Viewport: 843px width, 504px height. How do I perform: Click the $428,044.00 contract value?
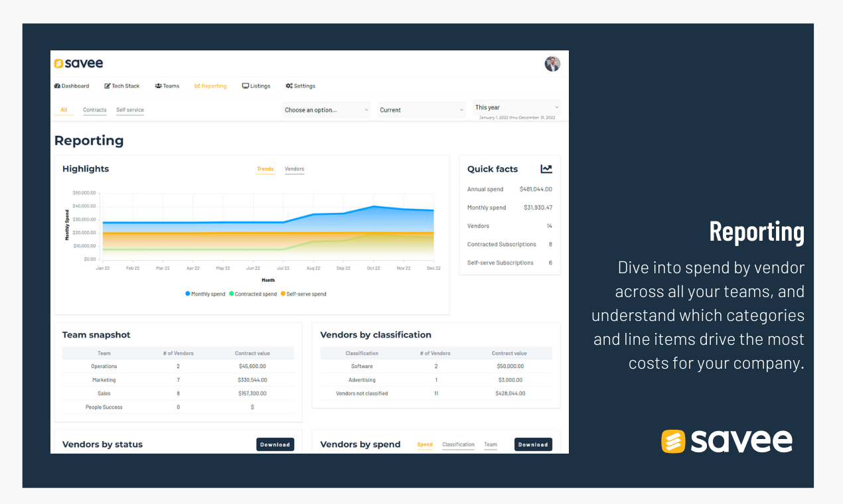coord(510,394)
